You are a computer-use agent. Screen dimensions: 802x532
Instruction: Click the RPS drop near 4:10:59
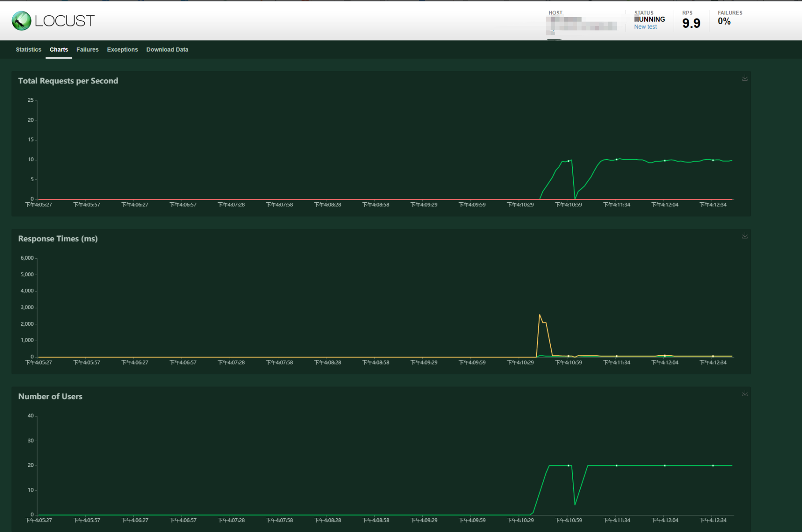575,198
